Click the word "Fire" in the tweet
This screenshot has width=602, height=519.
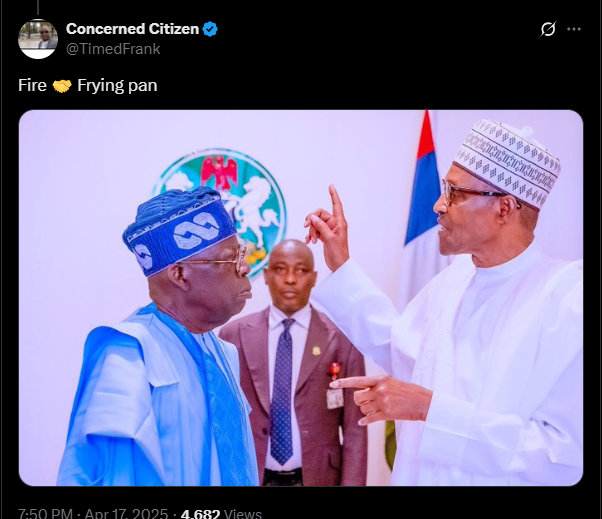coord(32,86)
